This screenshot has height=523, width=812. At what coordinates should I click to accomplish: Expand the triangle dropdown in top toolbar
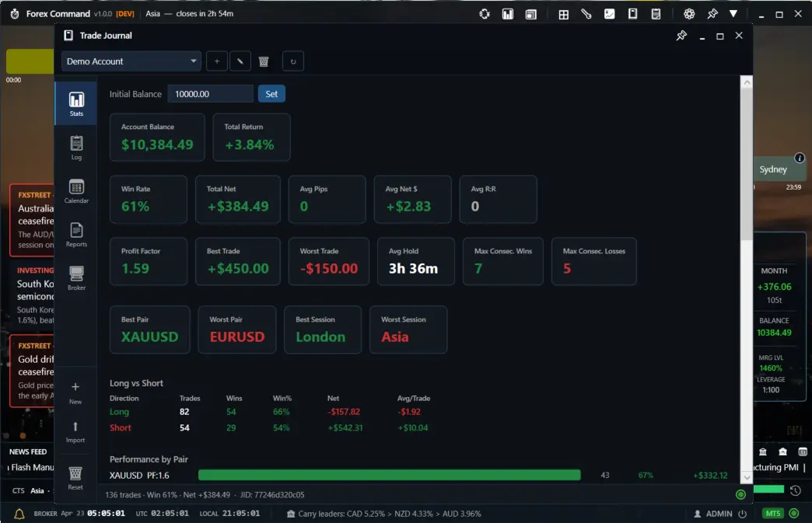(x=733, y=14)
